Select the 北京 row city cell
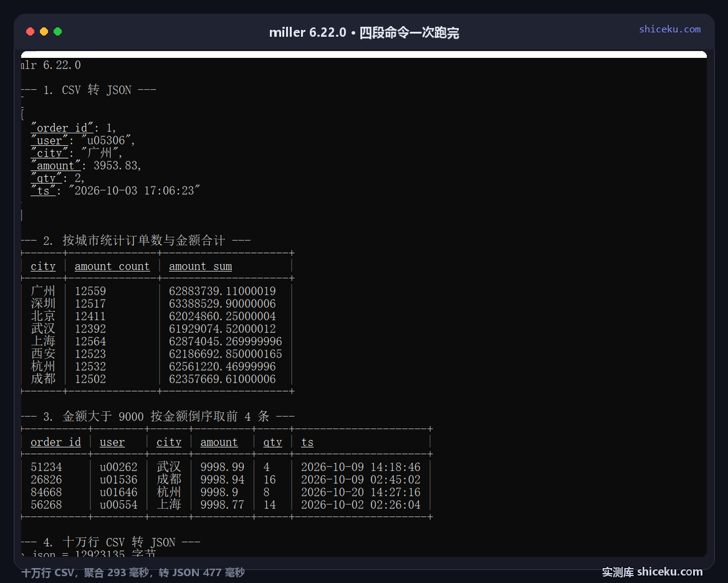The width and height of the screenshot is (728, 583). pyautogui.click(x=43, y=316)
